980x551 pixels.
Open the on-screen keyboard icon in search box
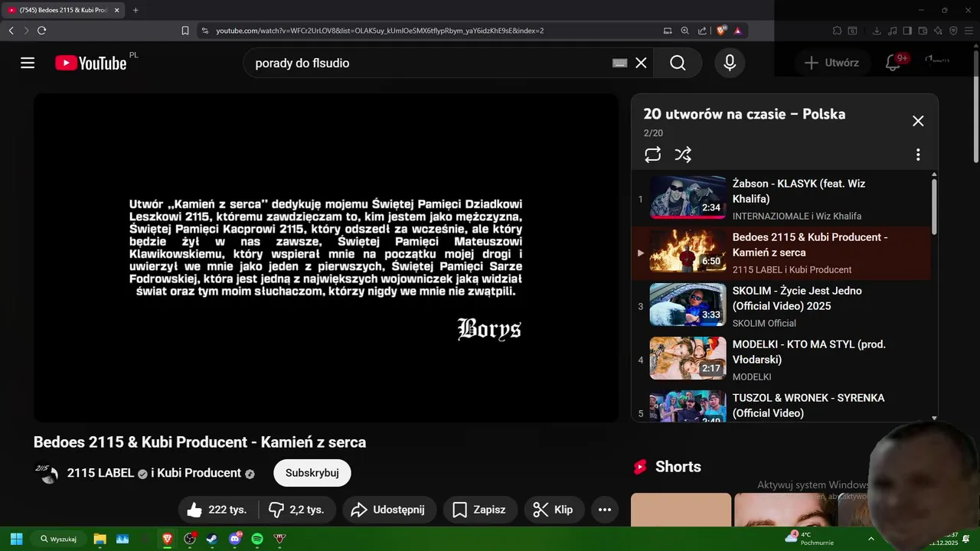(620, 63)
